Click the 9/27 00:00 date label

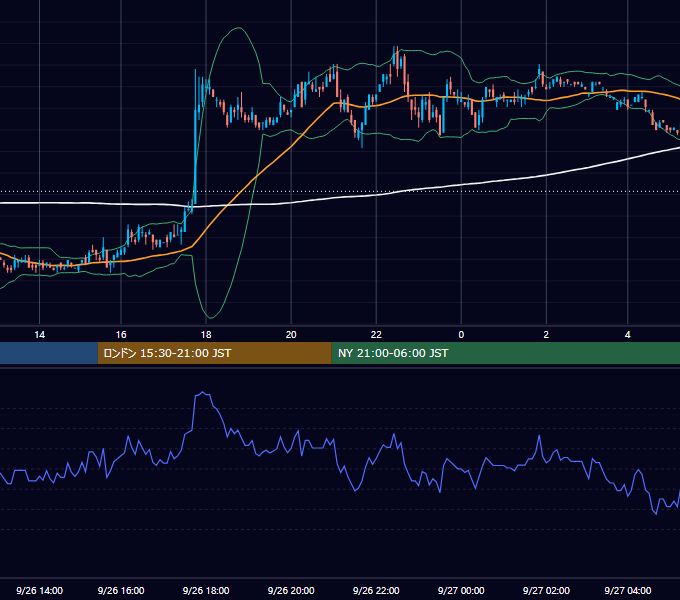point(461,590)
